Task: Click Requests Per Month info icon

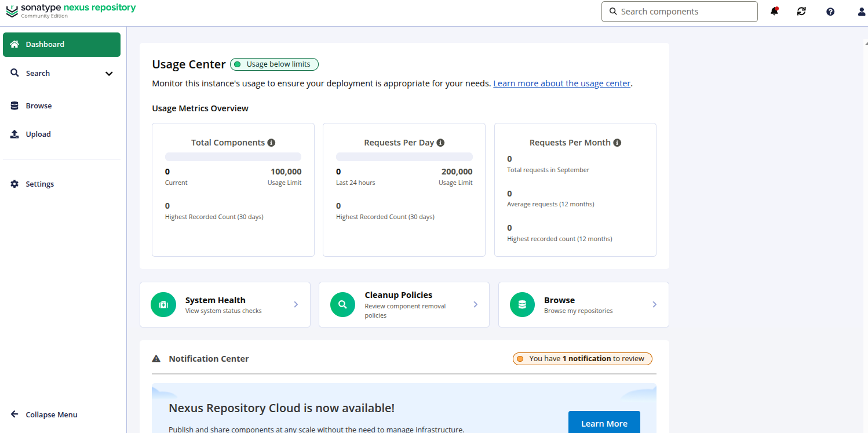Action: 617,143
